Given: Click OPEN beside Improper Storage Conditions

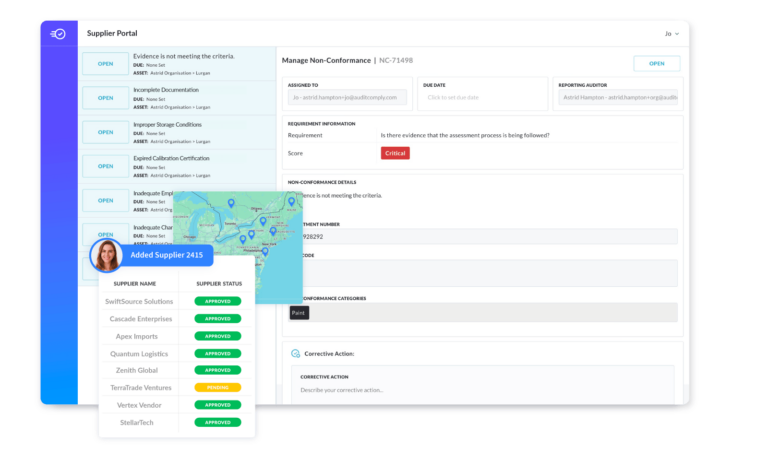Looking at the screenshot, I should tap(105, 131).
